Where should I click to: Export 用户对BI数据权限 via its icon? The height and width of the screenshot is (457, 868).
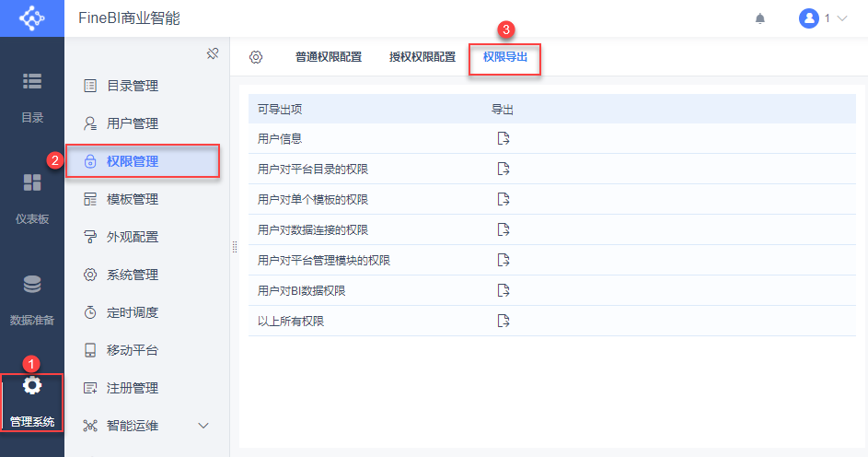503,290
